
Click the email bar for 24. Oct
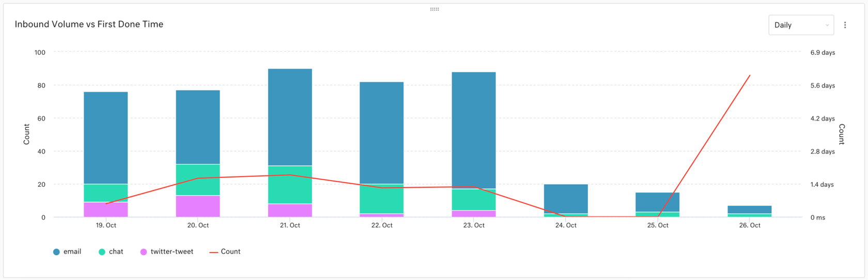click(566, 199)
